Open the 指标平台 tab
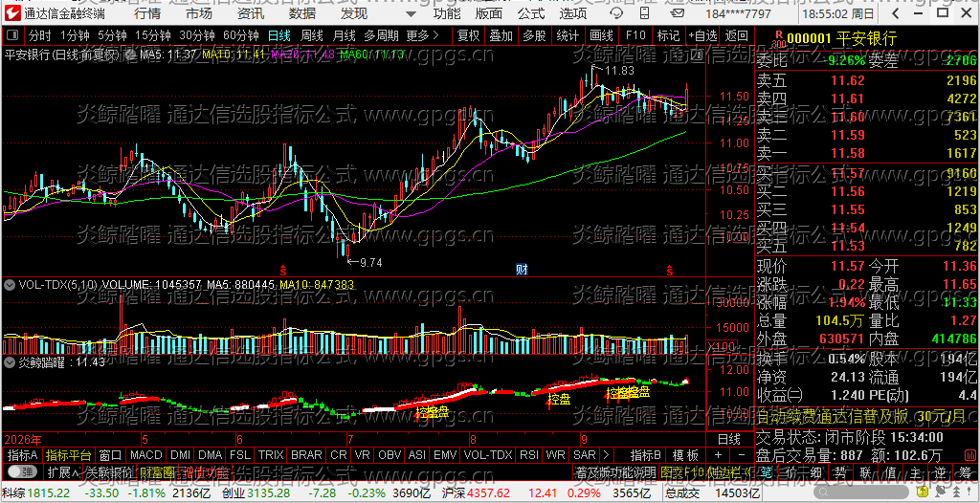Viewport: 980px width, 503px height. (x=69, y=454)
